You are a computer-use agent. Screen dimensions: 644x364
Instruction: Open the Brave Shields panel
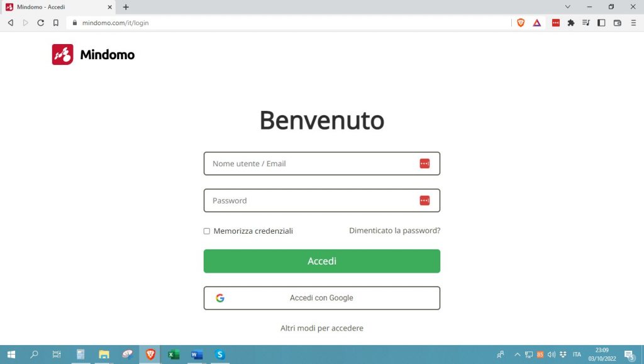pos(521,22)
